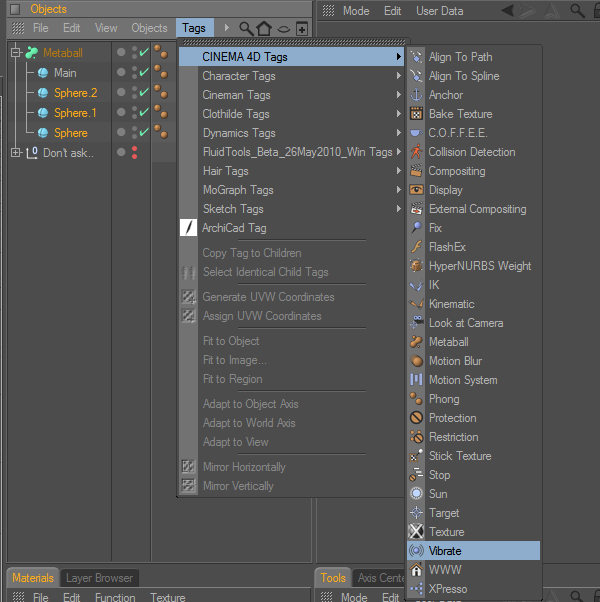Image resolution: width=600 pixels, height=602 pixels.
Task: Expand the Don't ask.. tree node
Action: click(x=15, y=153)
